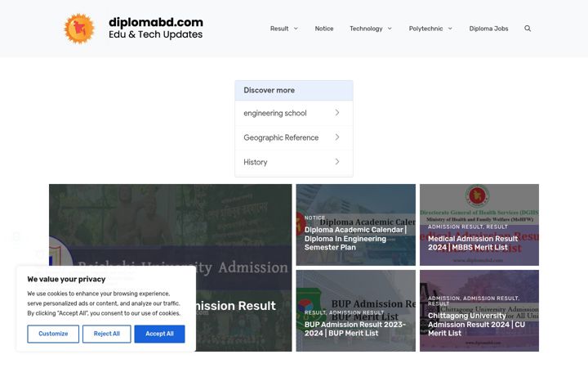Image resolution: width=588 pixels, height=368 pixels.
Task: Click the chevron beside History
Action: point(337,161)
